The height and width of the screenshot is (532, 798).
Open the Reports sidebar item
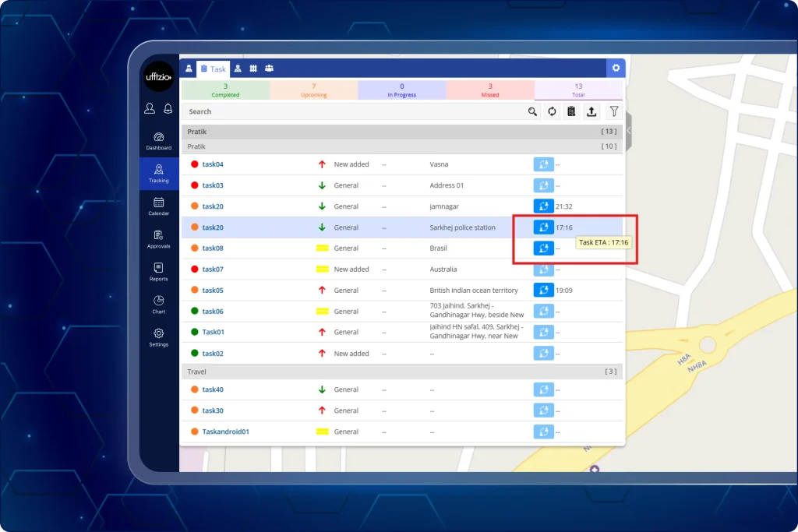tap(159, 272)
